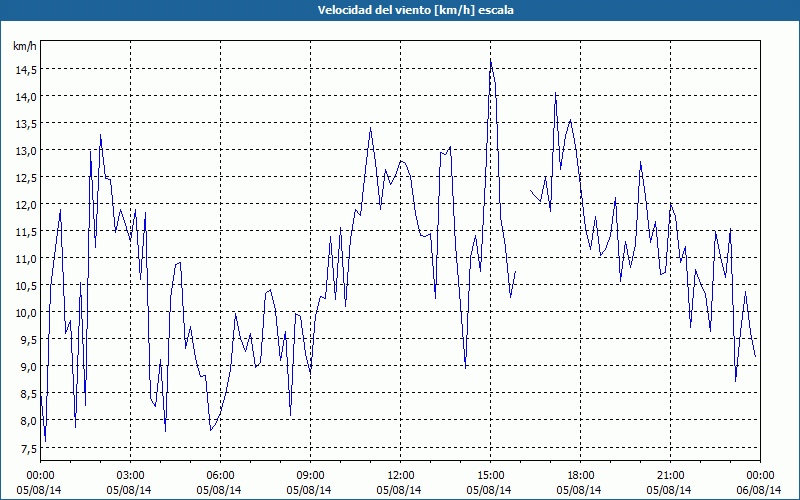This screenshot has width=800, height=500.
Task: Select the 14,0 y-axis value
Action: (x=26, y=97)
